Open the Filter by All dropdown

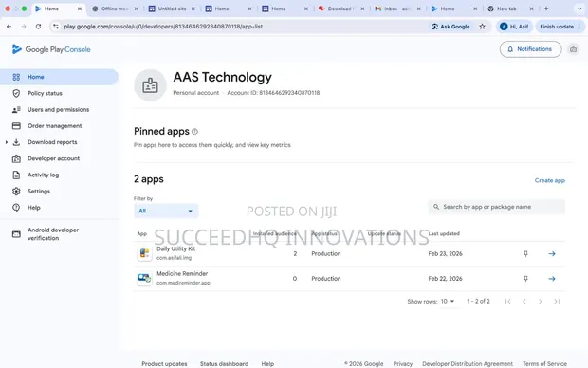coord(166,211)
